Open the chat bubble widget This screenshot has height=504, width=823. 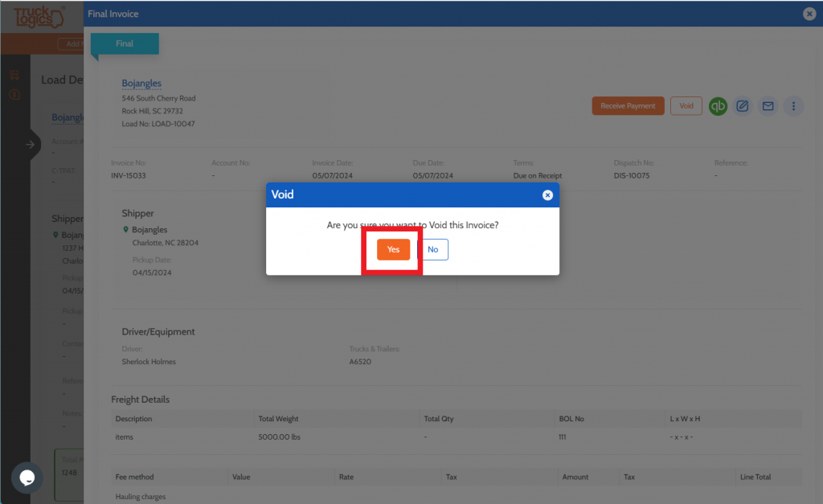(27, 477)
